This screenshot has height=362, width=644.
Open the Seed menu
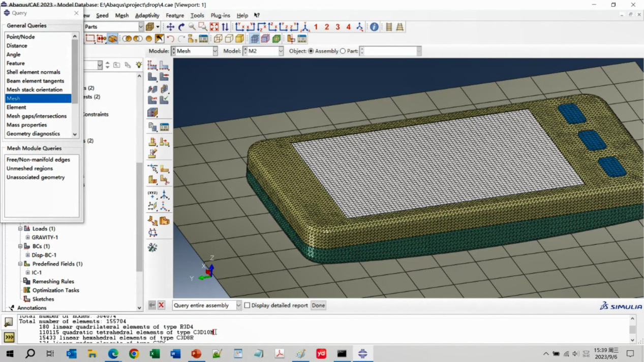pos(102,15)
